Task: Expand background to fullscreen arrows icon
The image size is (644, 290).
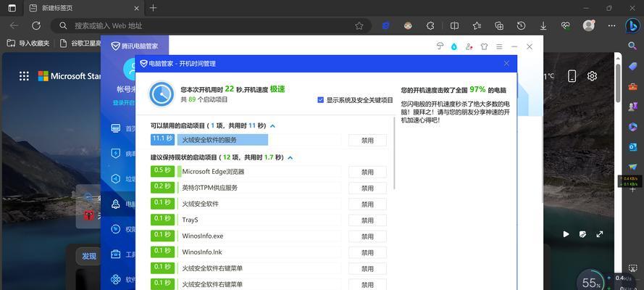Action: point(600,234)
